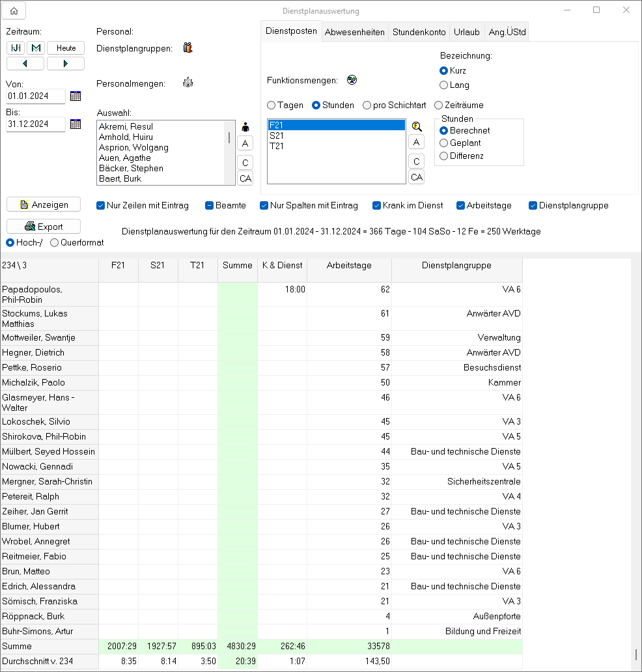642x672 pixels.
Task: Open the calendar picker for Von date
Action: tap(76, 96)
